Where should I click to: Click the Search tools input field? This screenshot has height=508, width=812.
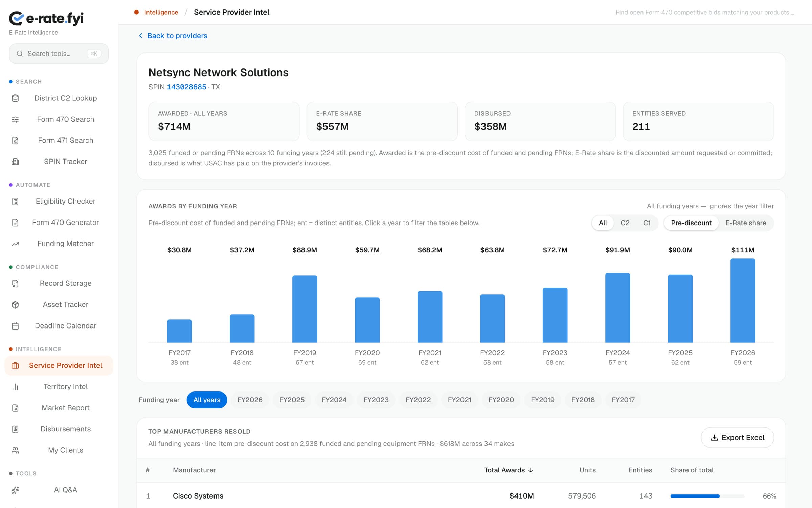[x=59, y=54]
